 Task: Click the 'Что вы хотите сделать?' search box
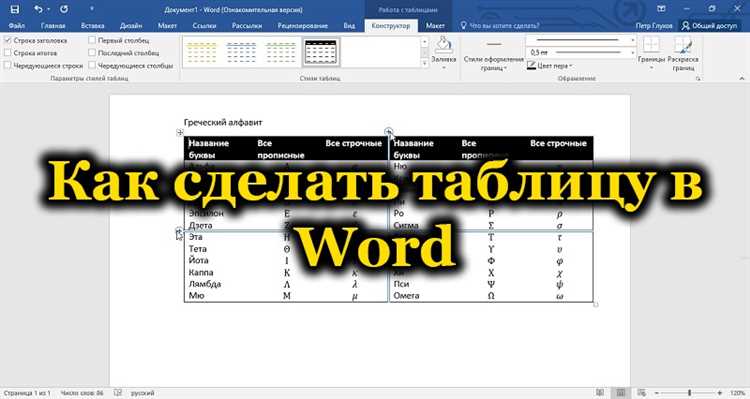click(505, 26)
